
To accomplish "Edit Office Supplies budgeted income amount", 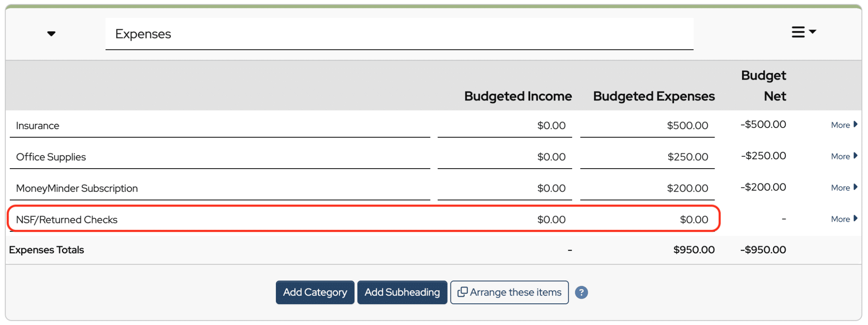I will click(505, 157).
